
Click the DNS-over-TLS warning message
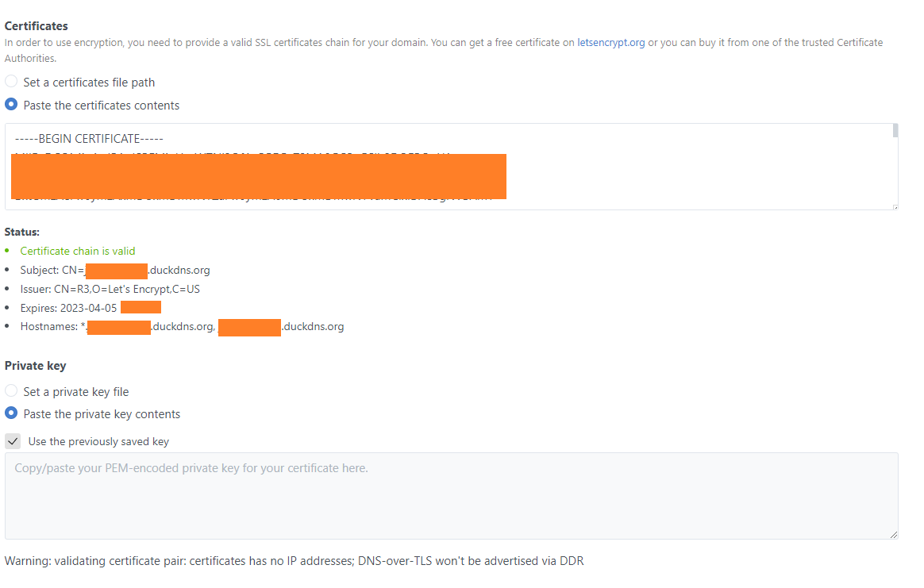294,560
